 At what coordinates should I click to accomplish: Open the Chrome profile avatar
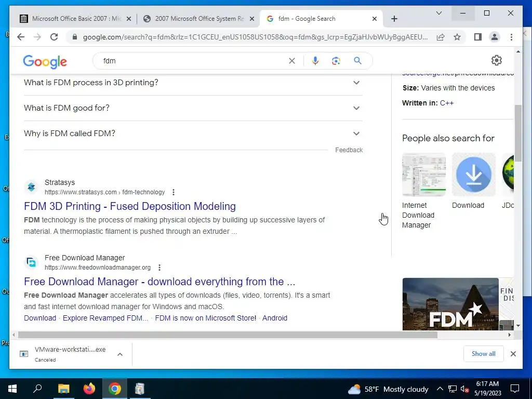pyautogui.click(x=495, y=37)
